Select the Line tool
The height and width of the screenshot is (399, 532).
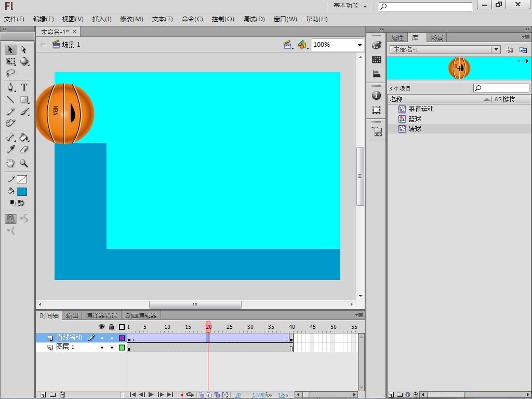tap(10, 99)
